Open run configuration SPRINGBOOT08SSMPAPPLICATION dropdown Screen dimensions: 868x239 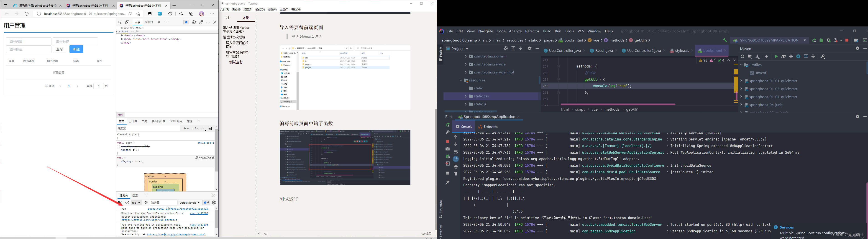click(770, 40)
